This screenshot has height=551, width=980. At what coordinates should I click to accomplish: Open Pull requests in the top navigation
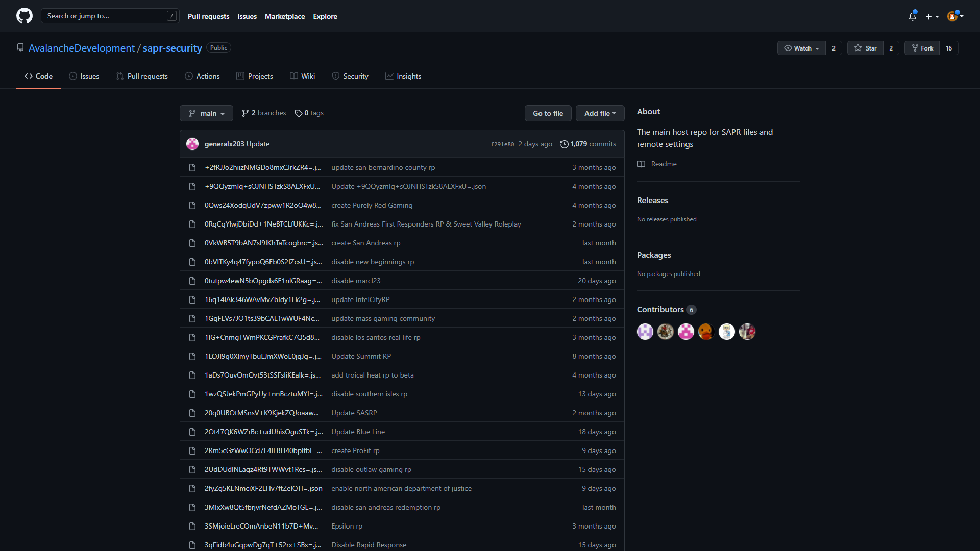point(208,16)
